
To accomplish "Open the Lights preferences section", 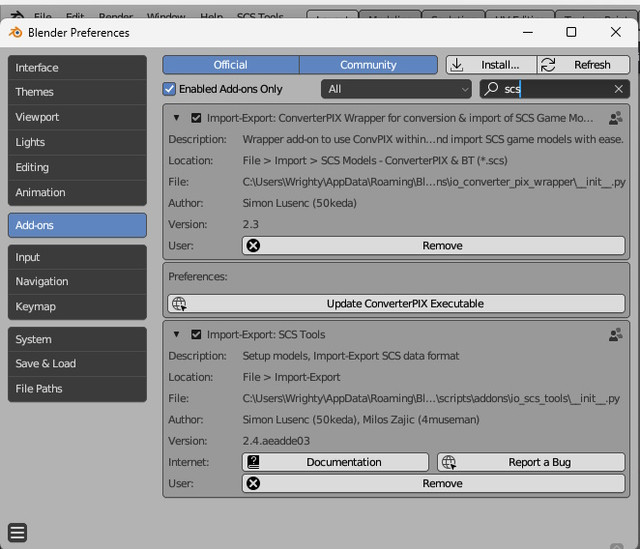I will (77, 142).
